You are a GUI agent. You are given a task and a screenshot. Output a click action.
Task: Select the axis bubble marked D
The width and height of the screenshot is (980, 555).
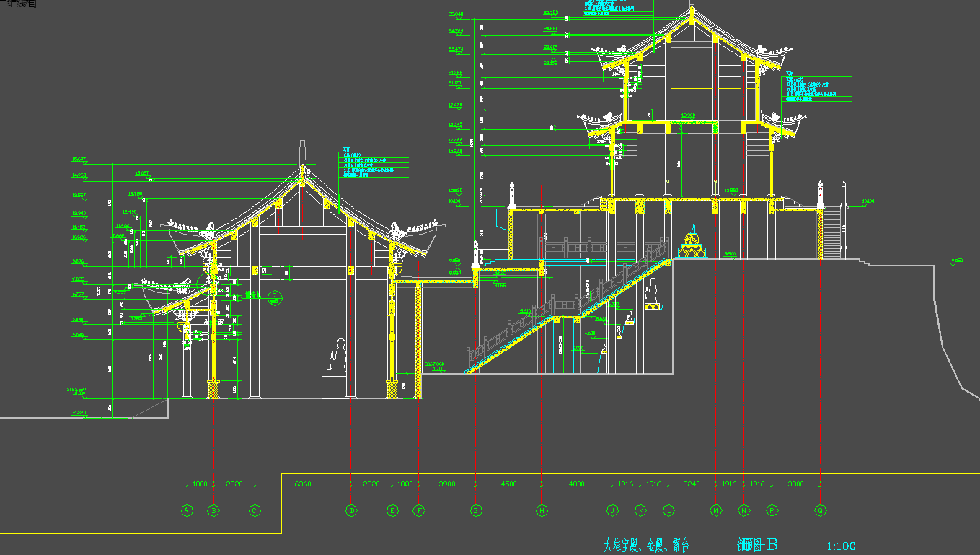click(x=351, y=511)
